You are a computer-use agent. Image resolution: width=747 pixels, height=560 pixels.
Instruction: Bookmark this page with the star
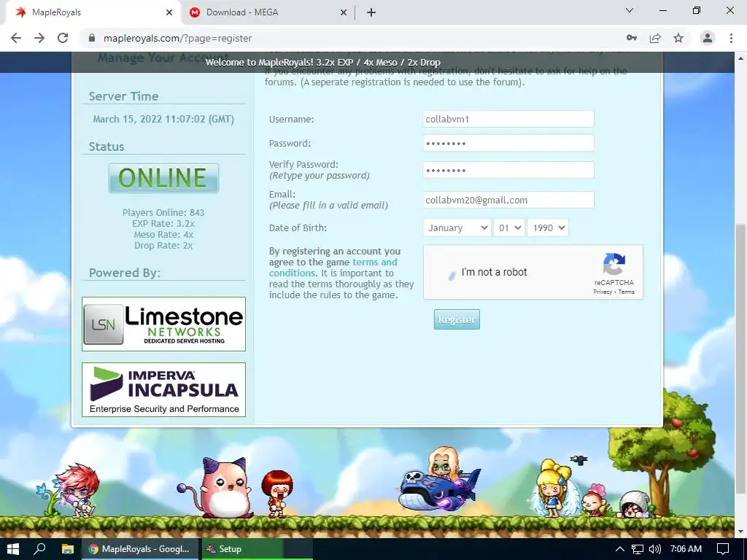click(678, 38)
